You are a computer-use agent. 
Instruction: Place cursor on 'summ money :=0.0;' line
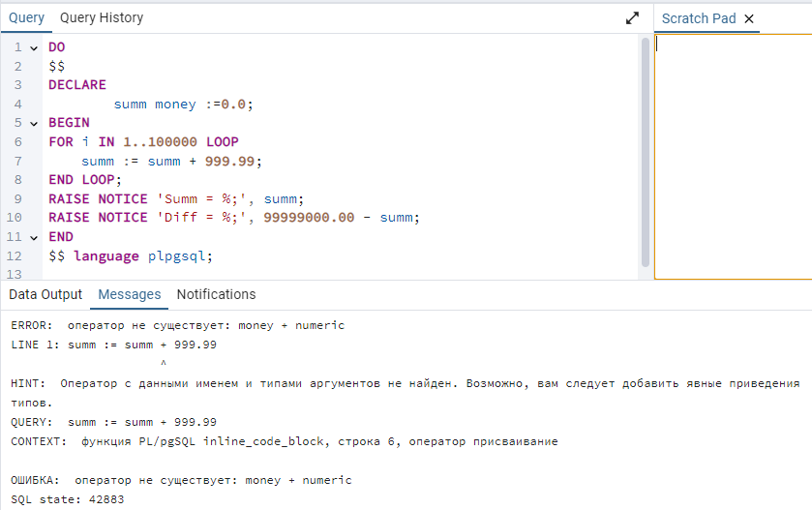point(183,105)
